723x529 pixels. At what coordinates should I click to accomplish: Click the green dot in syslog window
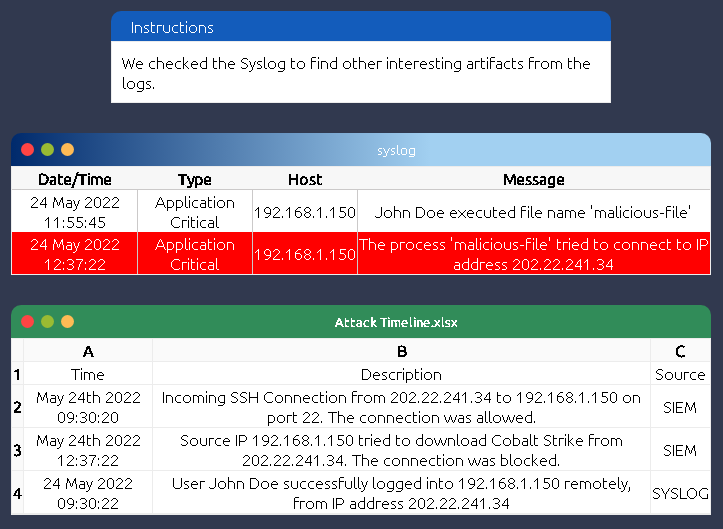point(47,150)
